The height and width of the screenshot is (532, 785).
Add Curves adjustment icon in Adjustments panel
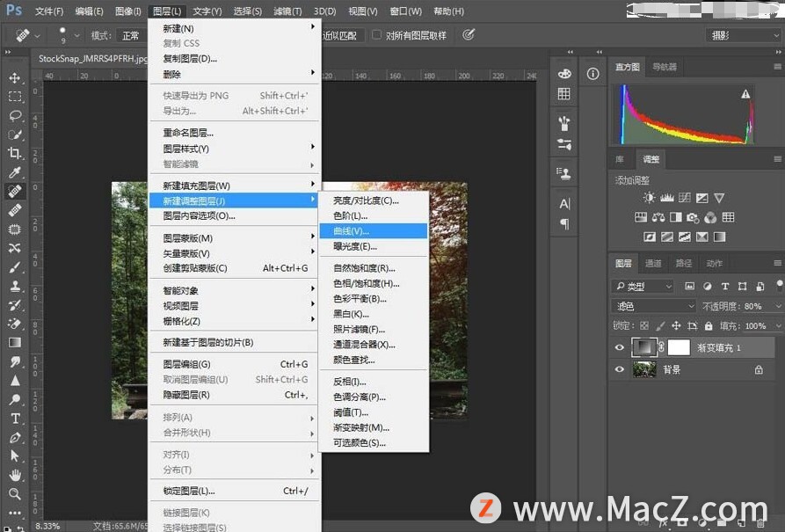click(x=685, y=198)
